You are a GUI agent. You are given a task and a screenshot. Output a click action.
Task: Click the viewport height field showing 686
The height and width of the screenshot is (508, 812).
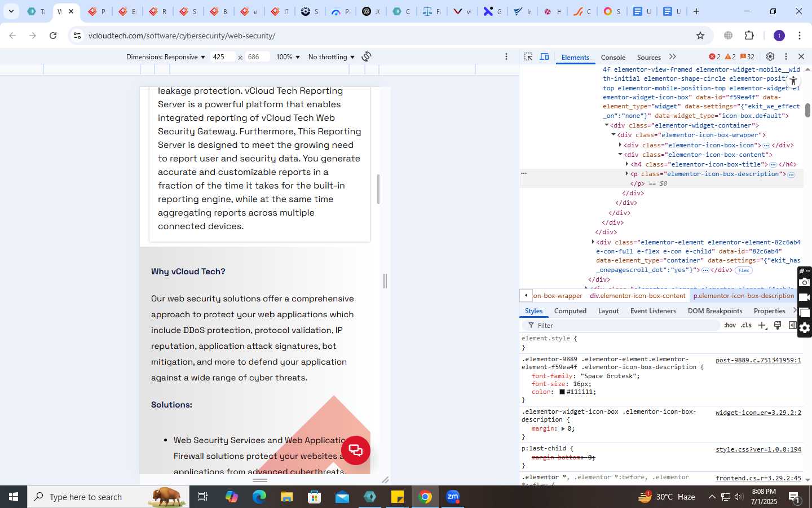tap(258, 57)
